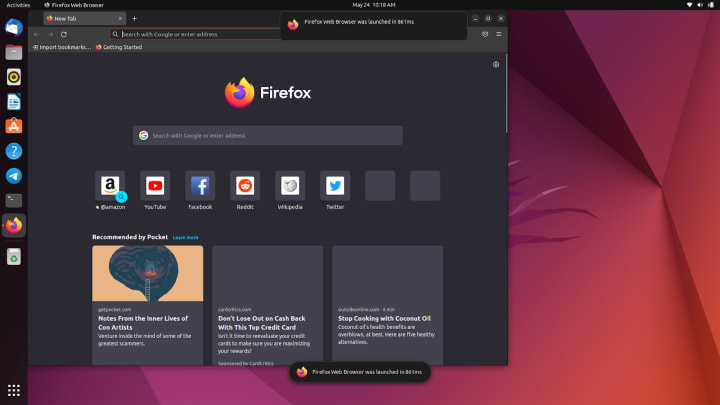Open Stop Cooking with Coconut Oil article
This screenshot has width=720, height=405.
(x=384, y=318)
